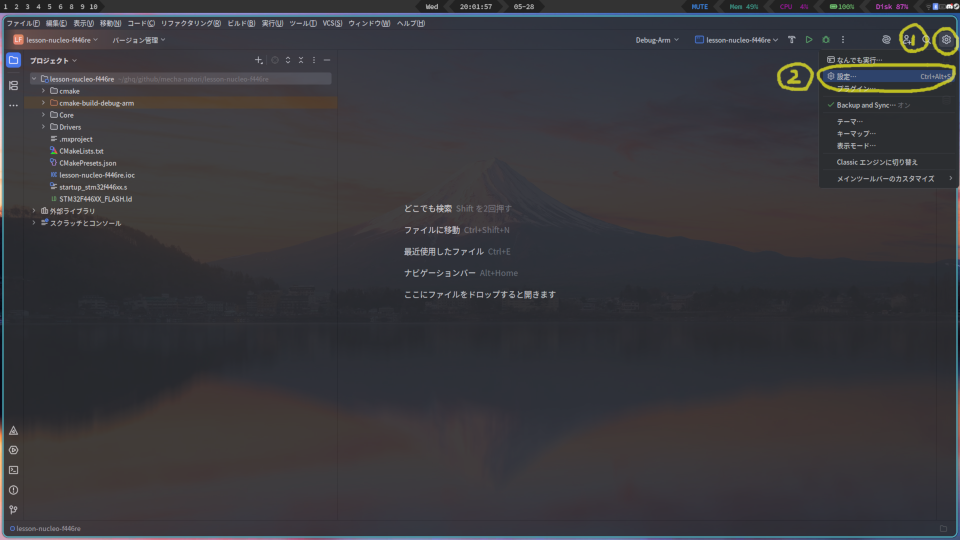Select opened file target icon in Project panel
This screenshot has width=960, height=540.
pyautogui.click(x=275, y=60)
